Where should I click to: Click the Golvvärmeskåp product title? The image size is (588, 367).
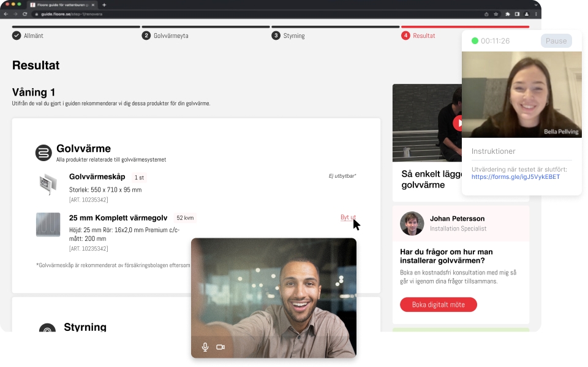click(x=97, y=176)
